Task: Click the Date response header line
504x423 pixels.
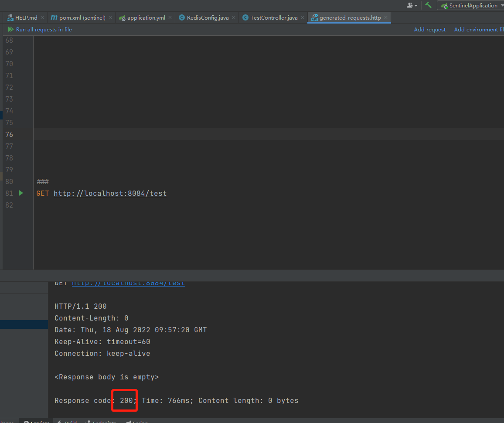Action: pos(131,330)
